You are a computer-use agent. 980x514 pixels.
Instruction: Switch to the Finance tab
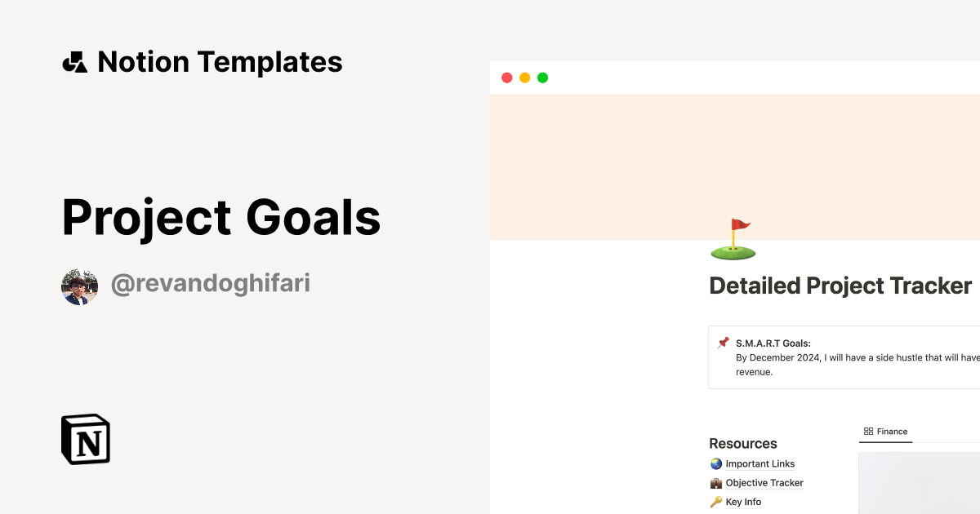coord(890,431)
